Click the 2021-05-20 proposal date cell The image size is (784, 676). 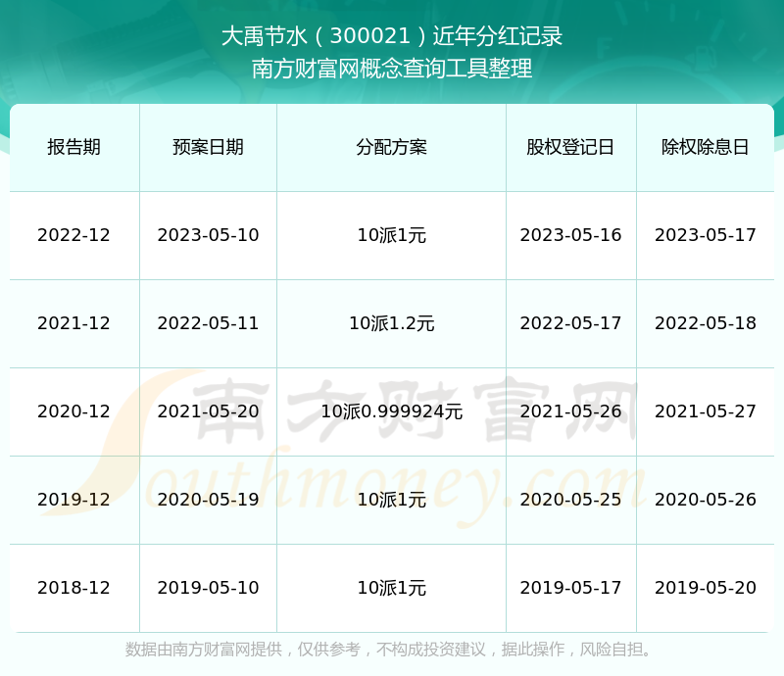(208, 411)
